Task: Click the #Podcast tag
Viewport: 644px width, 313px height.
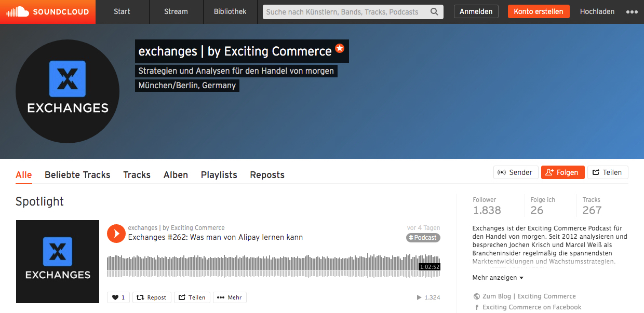Action: pyautogui.click(x=423, y=238)
